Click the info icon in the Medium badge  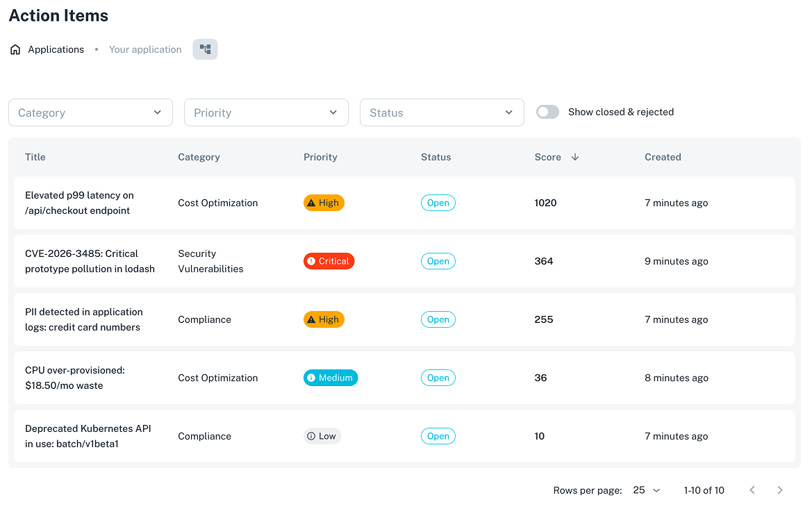click(310, 377)
